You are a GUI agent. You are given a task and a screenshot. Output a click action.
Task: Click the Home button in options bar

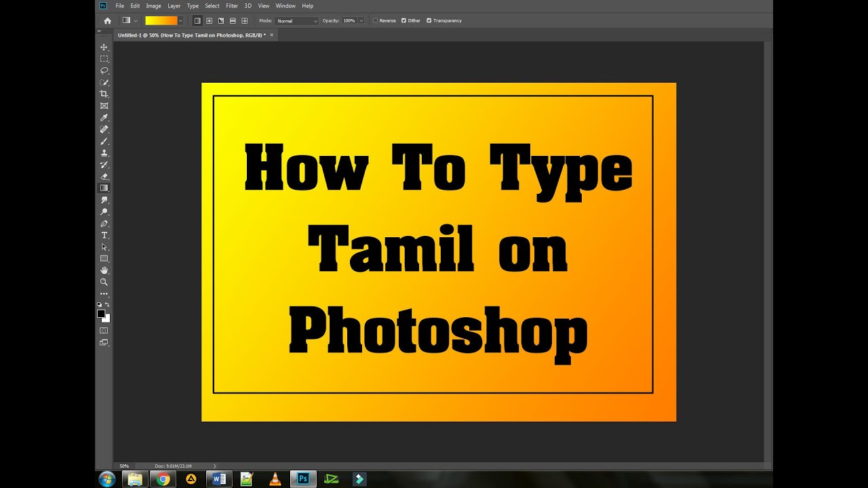tap(107, 21)
